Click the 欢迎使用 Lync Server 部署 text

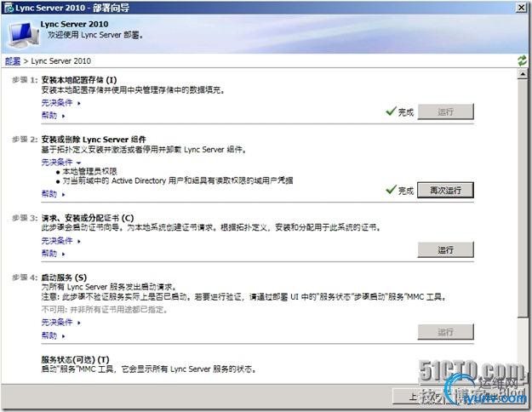95,35
